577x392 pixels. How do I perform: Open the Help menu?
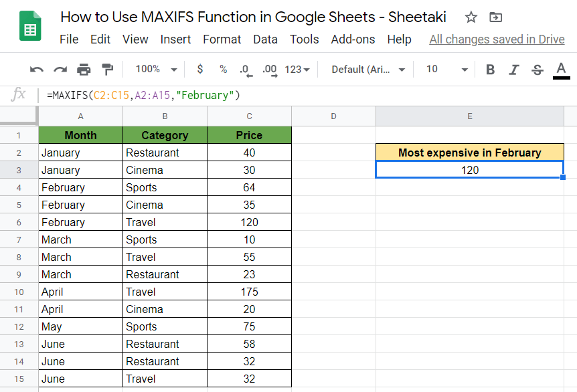(x=399, y=39)
